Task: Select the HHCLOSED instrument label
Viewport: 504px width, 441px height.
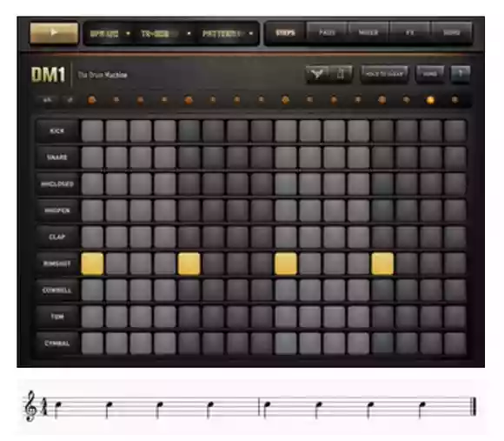Action: [57, 184]
